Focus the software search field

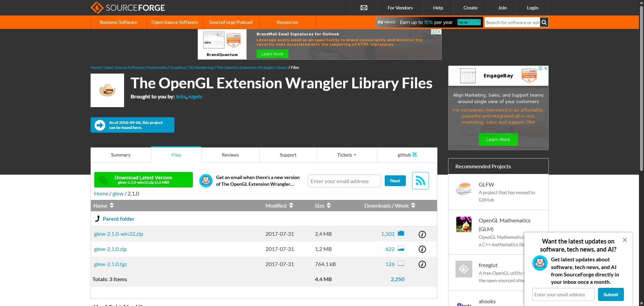pyautogui.click(x=512, y=23)
